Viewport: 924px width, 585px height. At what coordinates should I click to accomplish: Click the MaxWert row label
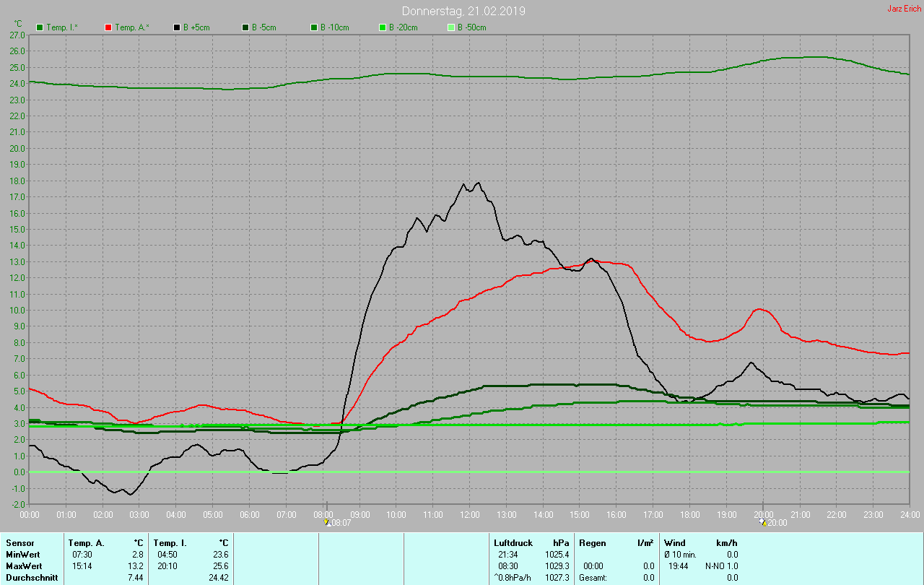pyautogui.click(x=23, y=565)
